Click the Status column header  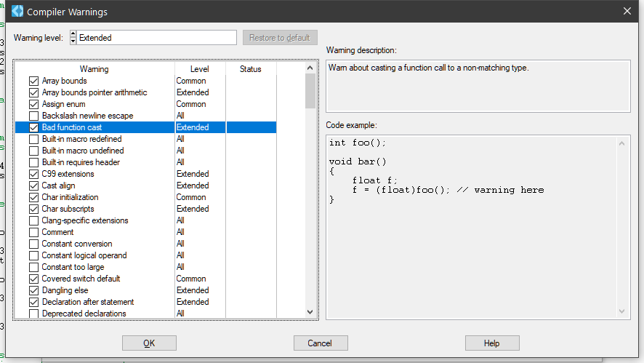click(x=250, y=69)
